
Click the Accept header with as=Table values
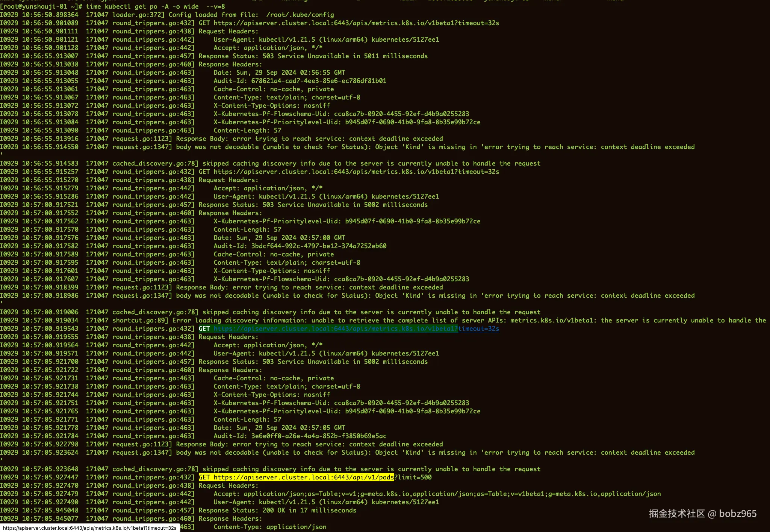point(437,494)
